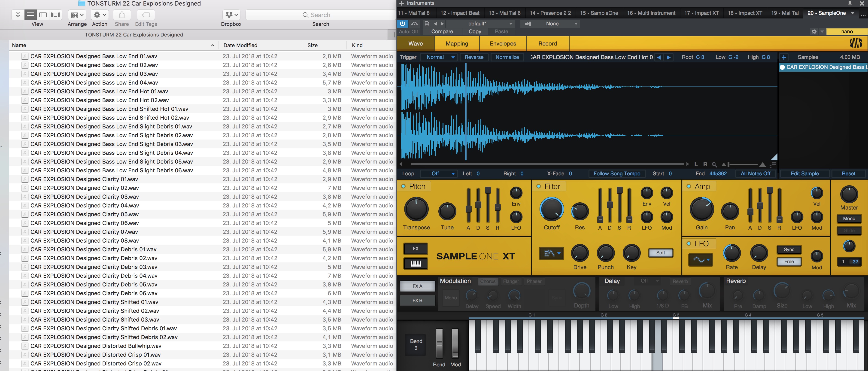The height and width of the screenshot is (371, 868).
Task: Select the 16 - Multi Instrument tab
Action: click(651, 13)
